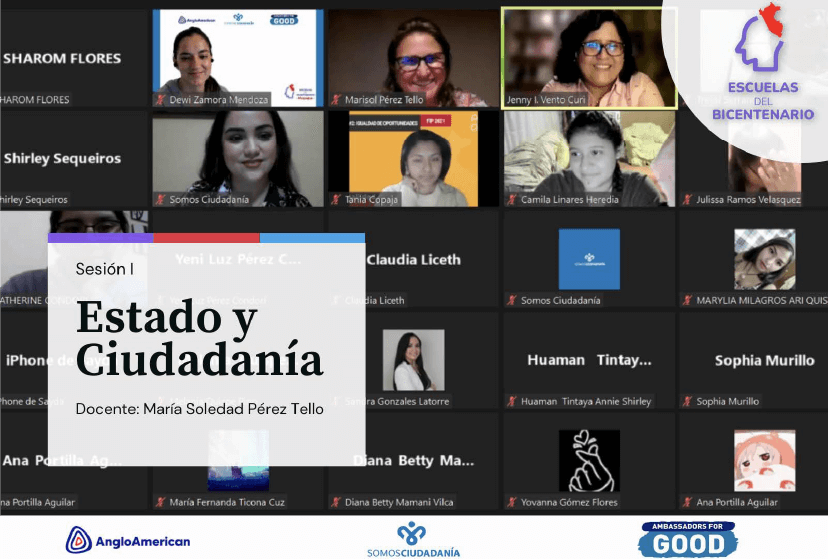
Task: Click muted mic icon beside small Sophia Murillo label
Action: tap(687, 401)
